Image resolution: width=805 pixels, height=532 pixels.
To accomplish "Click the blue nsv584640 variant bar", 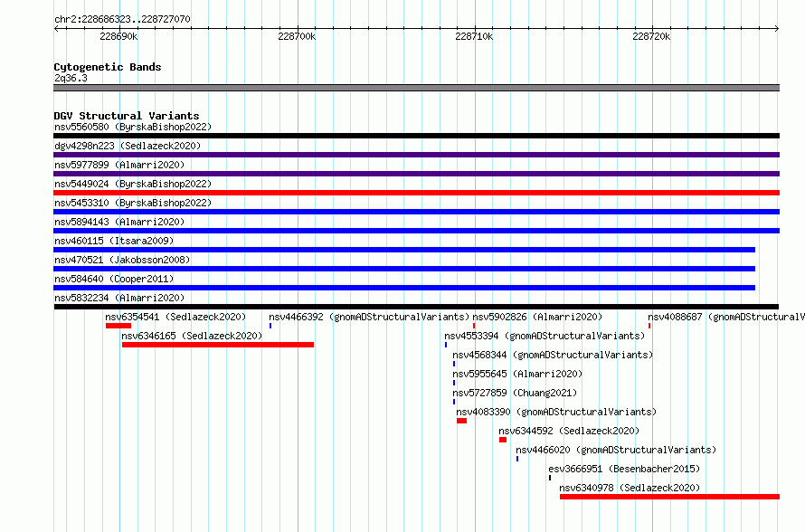I will pos(404,288).
